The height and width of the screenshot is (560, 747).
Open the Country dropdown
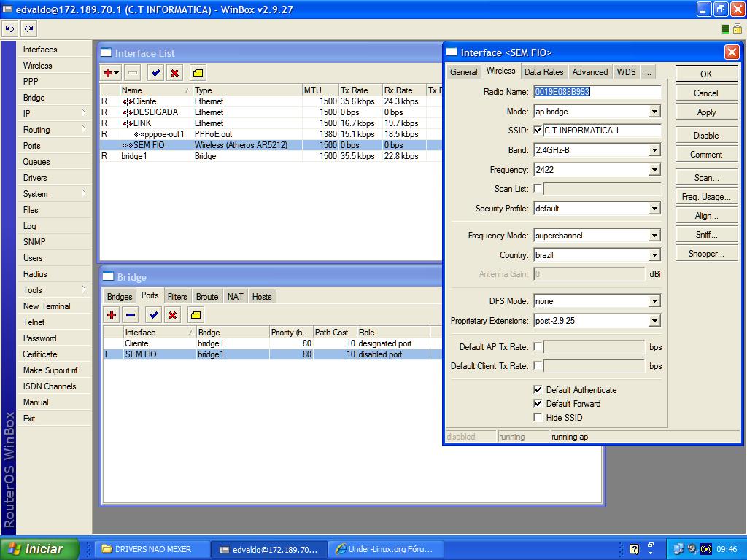(654, 255)
